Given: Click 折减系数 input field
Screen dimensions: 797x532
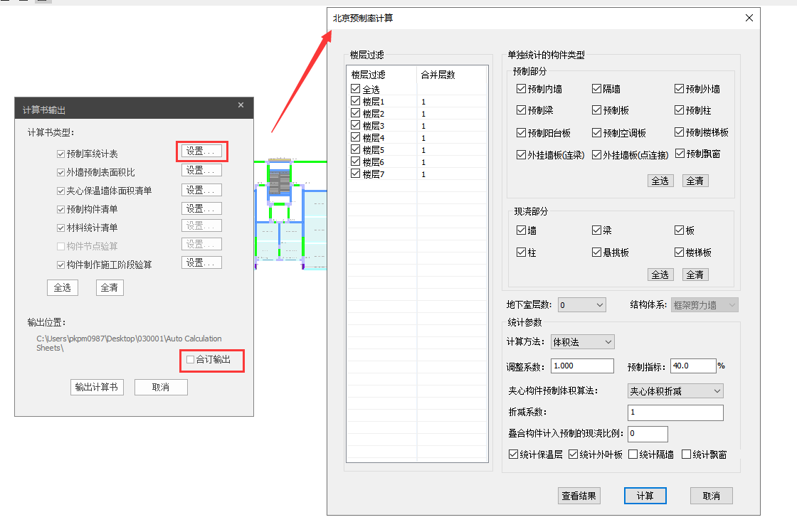Looking at the screenshot, I should [x=675, y=413].
